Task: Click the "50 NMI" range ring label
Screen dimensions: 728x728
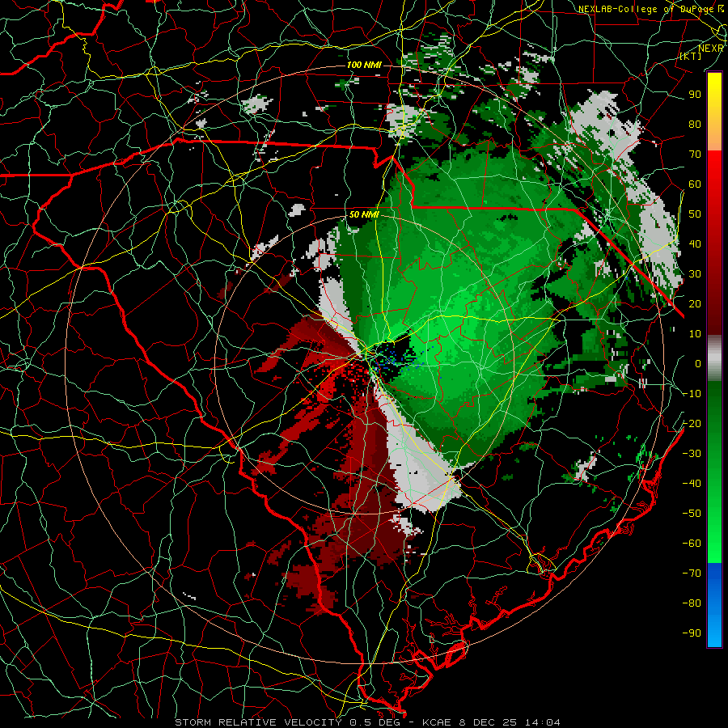Action: [x=364, y=214]
